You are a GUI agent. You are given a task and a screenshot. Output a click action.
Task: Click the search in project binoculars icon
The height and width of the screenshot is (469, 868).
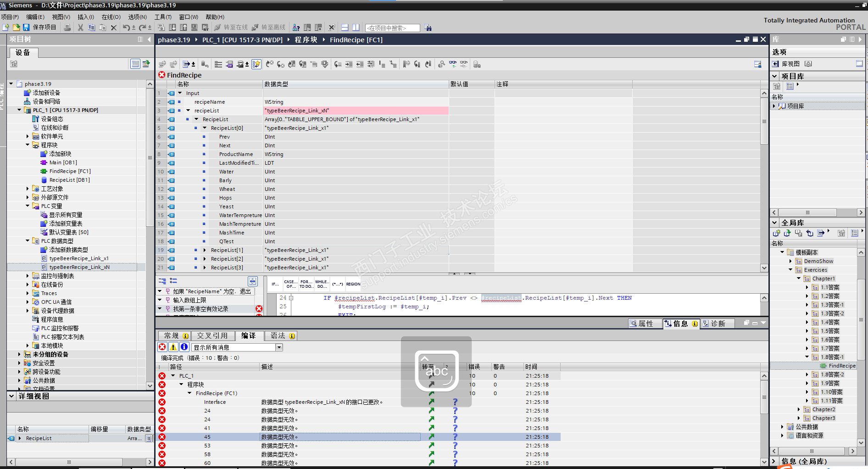428,28
